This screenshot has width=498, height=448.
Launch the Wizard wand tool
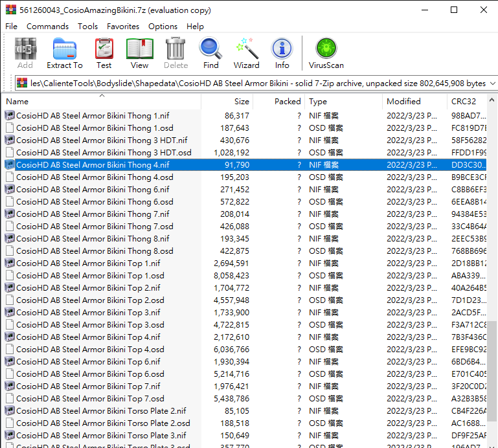pos(246,49)
